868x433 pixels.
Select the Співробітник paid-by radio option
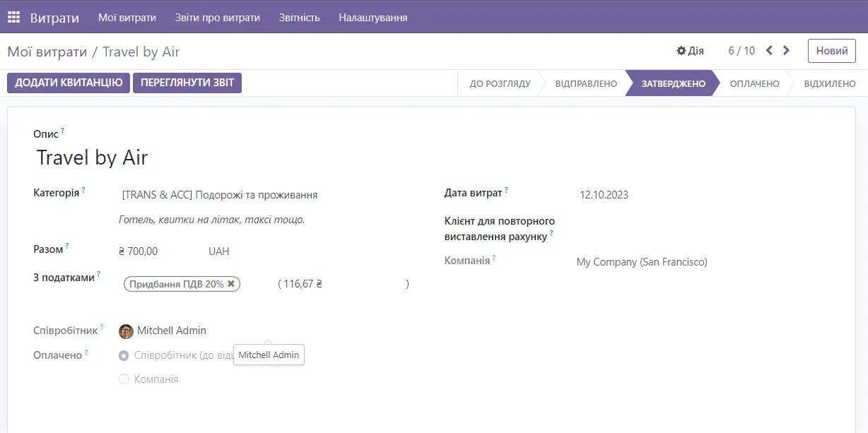(124, 355)
